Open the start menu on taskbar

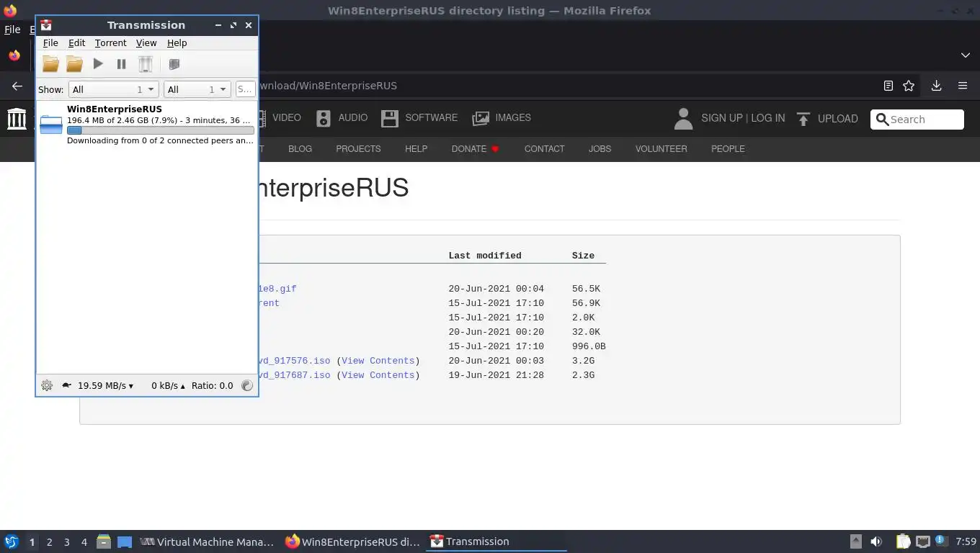pyautogui.click(x=11, y=541)
